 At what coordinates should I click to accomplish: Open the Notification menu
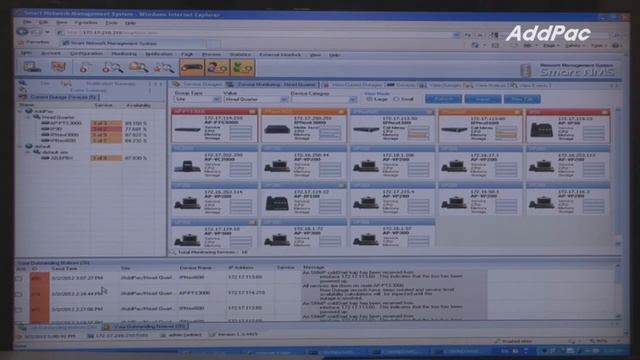point(159,54)
